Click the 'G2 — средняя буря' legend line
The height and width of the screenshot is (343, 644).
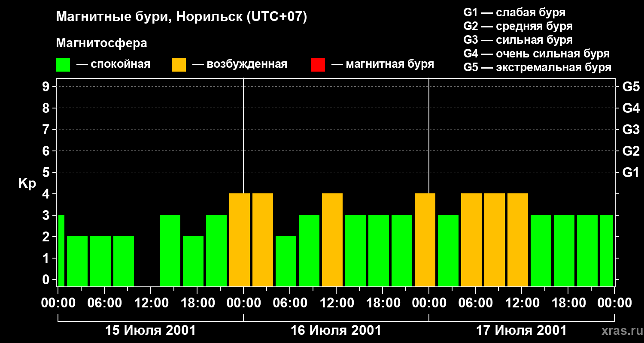(x=518, y=26)
